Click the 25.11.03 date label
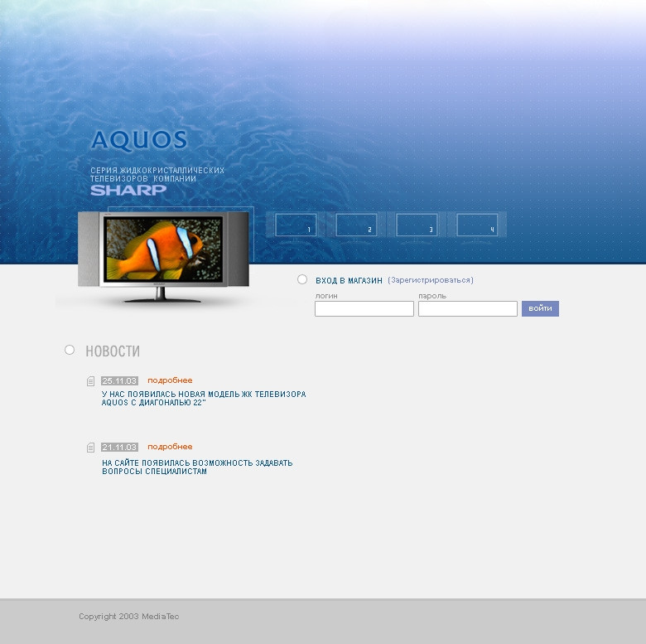Viewport: 646px width, 644px height. (119, 381)
